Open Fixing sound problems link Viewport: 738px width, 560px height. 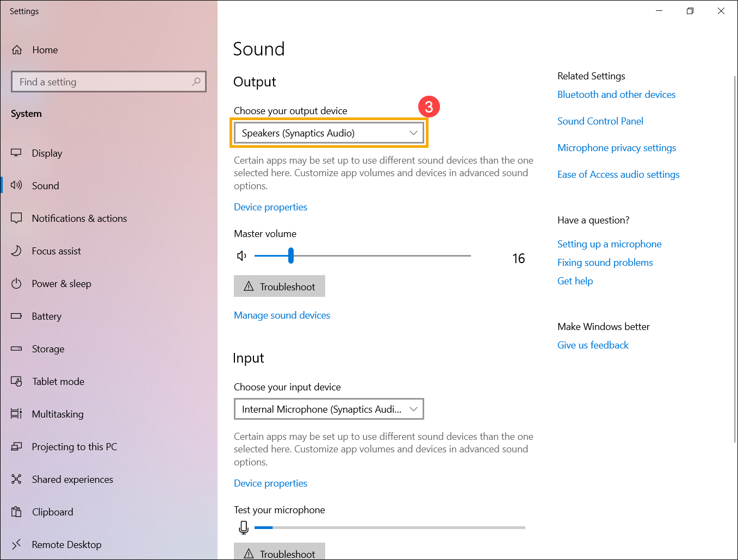pos(605,263)
